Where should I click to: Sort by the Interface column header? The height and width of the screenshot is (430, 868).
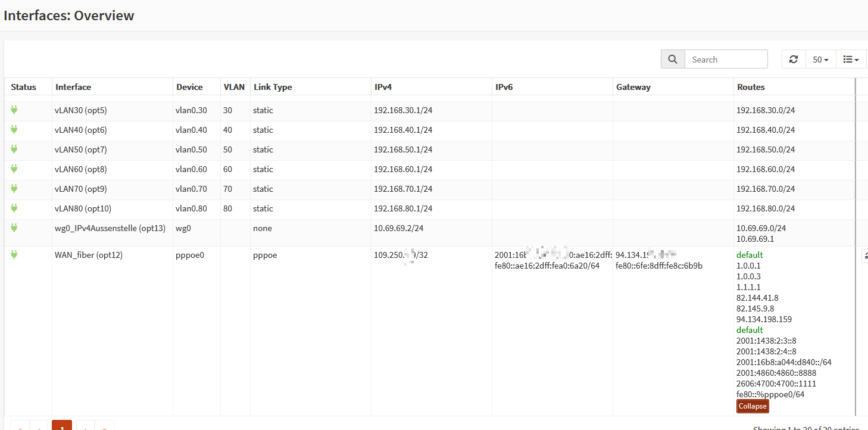73,87
